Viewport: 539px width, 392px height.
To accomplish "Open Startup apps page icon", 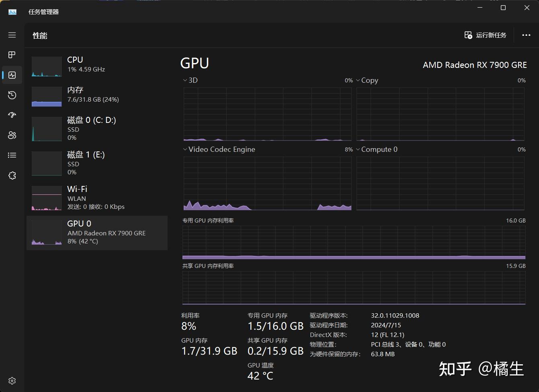I will coord(12,115).
